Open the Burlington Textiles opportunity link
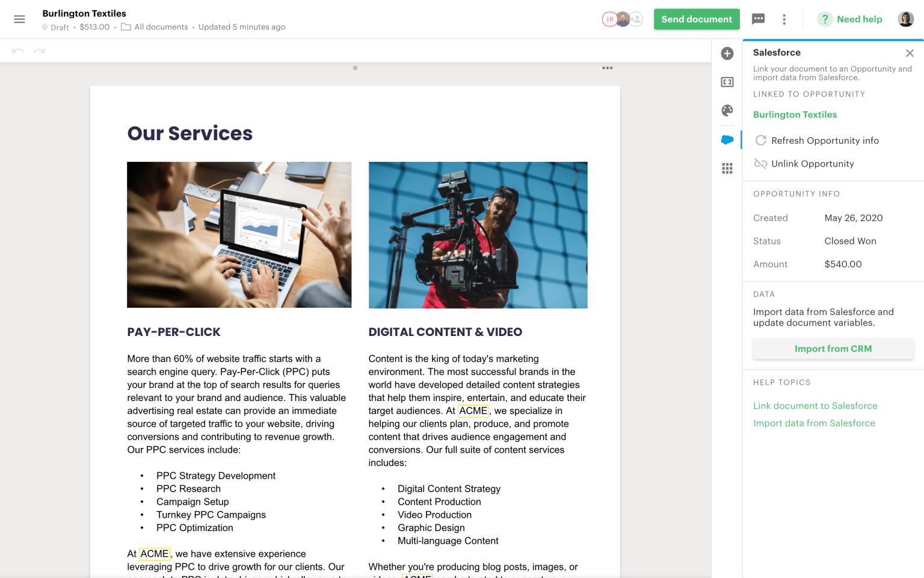The width and height of the screenshot is (924, 578). coord(795,114)
